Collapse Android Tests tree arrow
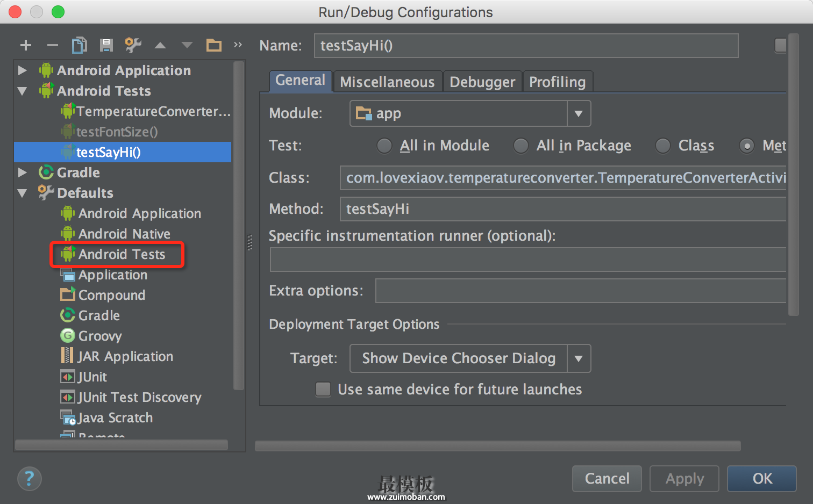Viewport: 813px width, 504px height. [23, 91]
